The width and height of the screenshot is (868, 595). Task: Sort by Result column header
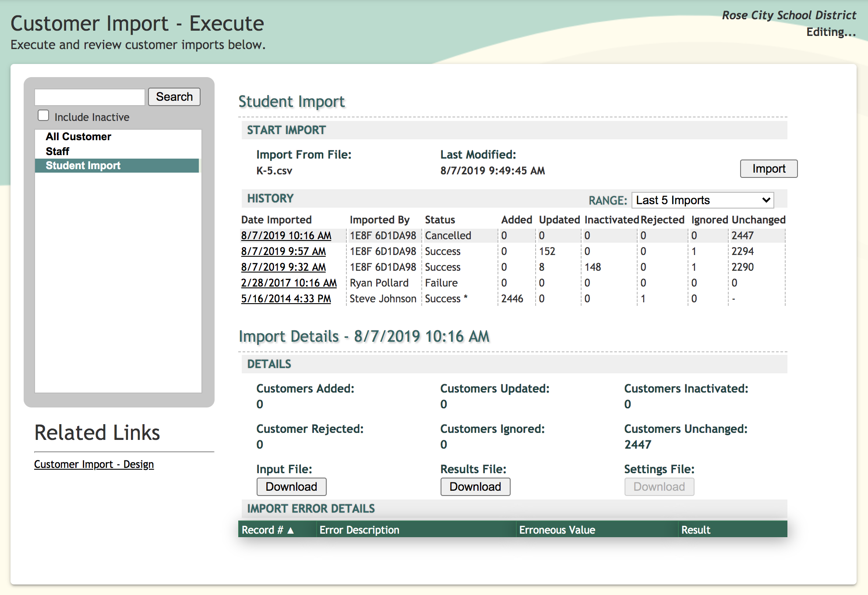click(695, 530)
